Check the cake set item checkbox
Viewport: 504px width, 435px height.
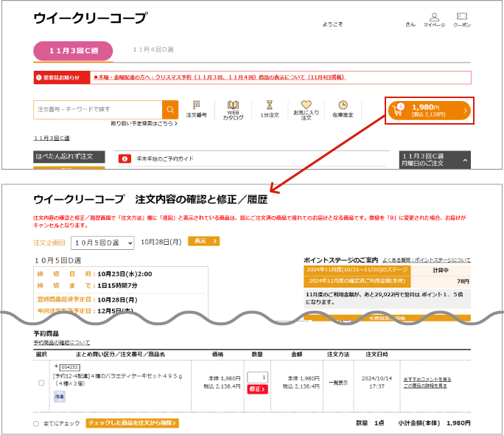coord(41,383)
